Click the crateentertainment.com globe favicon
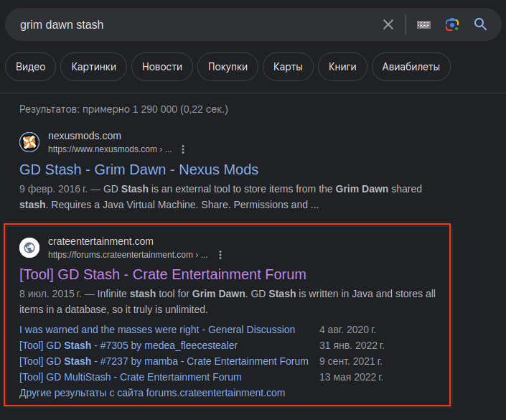This screenshot has height=420, width=506. tap(29, 248)
